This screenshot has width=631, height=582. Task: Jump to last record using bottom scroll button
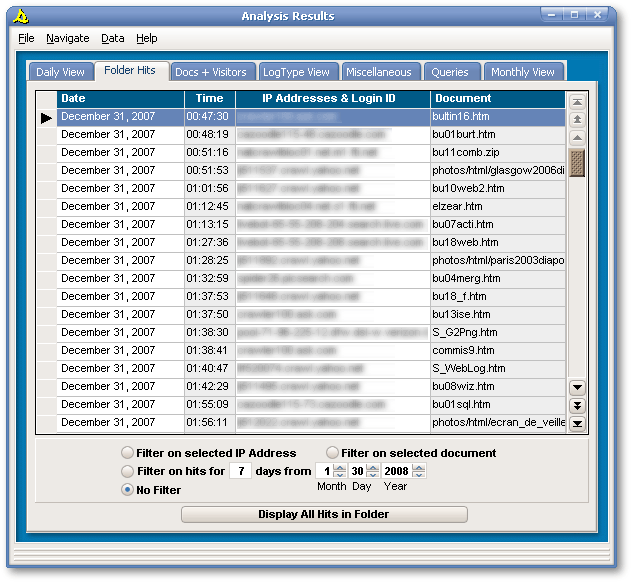point(577,423)
